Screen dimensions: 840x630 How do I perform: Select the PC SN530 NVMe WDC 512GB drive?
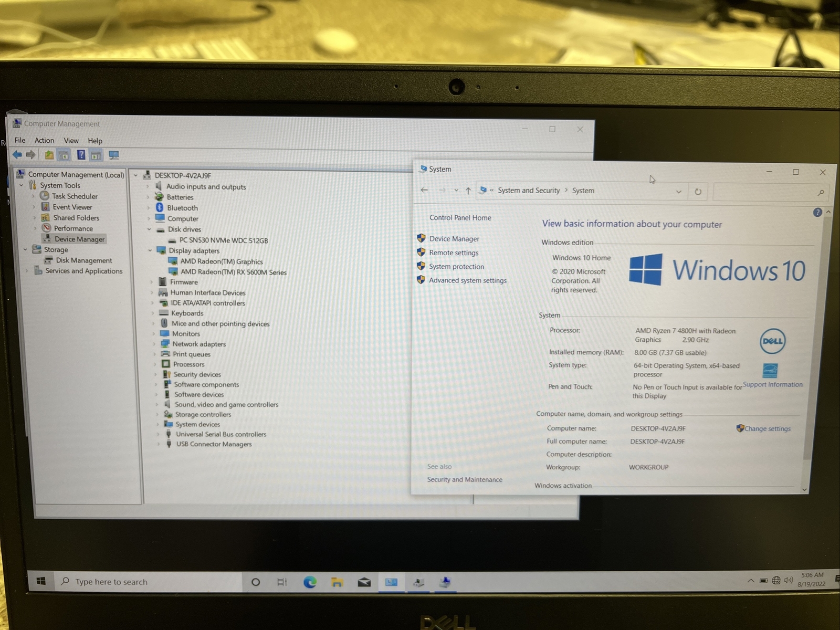pyautogui.click(x=224, y=240)
